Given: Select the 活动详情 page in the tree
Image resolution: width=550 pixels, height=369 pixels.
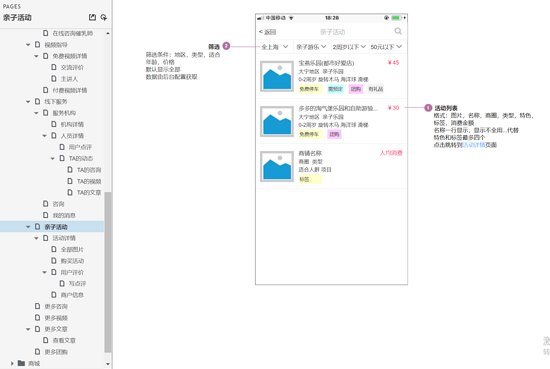Looking at the screenshot, I should (64, 238).
